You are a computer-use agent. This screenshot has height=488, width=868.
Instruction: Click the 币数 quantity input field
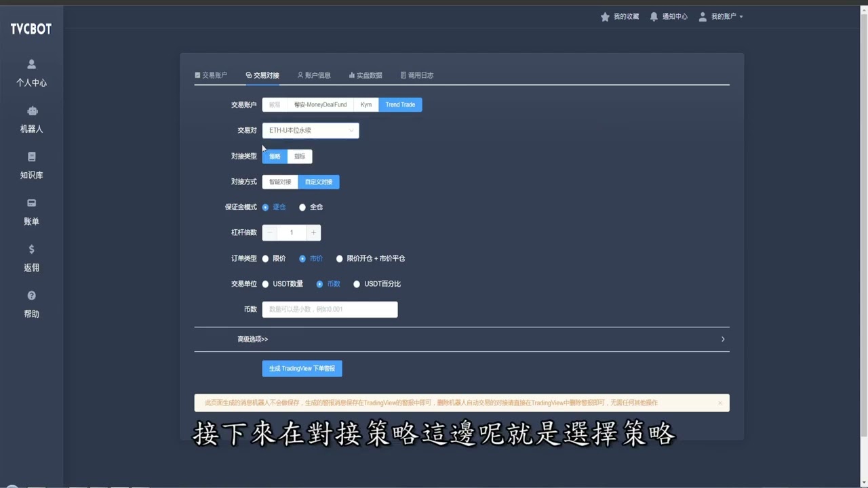pos(330,309)
